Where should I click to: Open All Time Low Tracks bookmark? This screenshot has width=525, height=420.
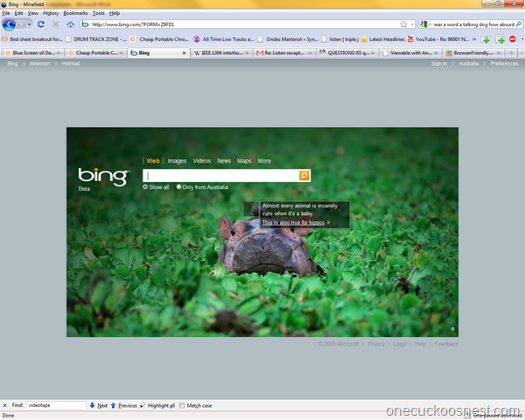point(224,39)
